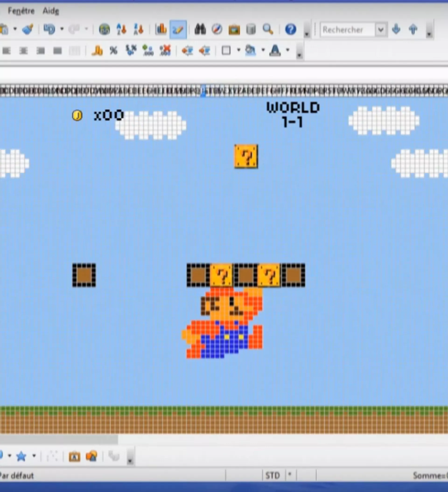Click the Rechercher search field
448x492 pixels.
[x=347, y=30]
